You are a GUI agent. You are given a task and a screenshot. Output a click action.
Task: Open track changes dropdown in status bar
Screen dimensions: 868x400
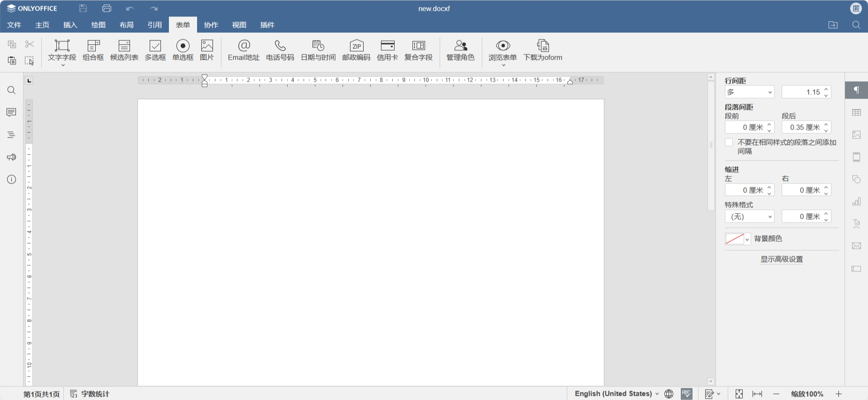pos(713,393)
